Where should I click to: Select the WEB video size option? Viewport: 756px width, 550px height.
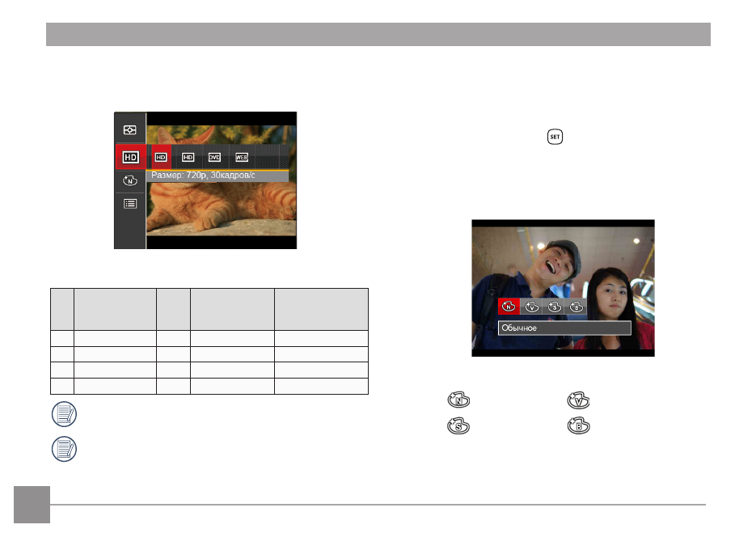pyautogui.click(x=242, y=157)
